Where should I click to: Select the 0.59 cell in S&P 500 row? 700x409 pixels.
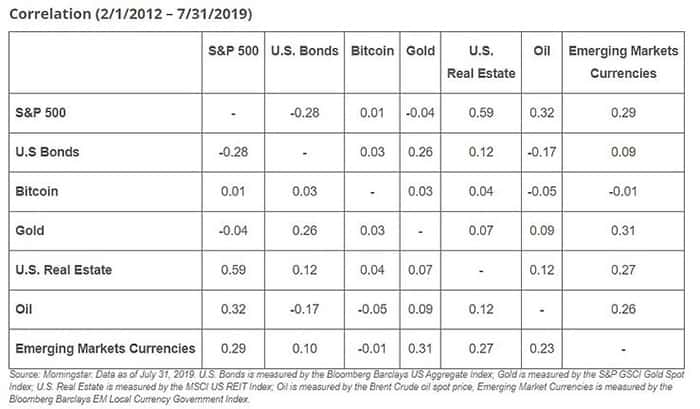click(x=481, y=113)
